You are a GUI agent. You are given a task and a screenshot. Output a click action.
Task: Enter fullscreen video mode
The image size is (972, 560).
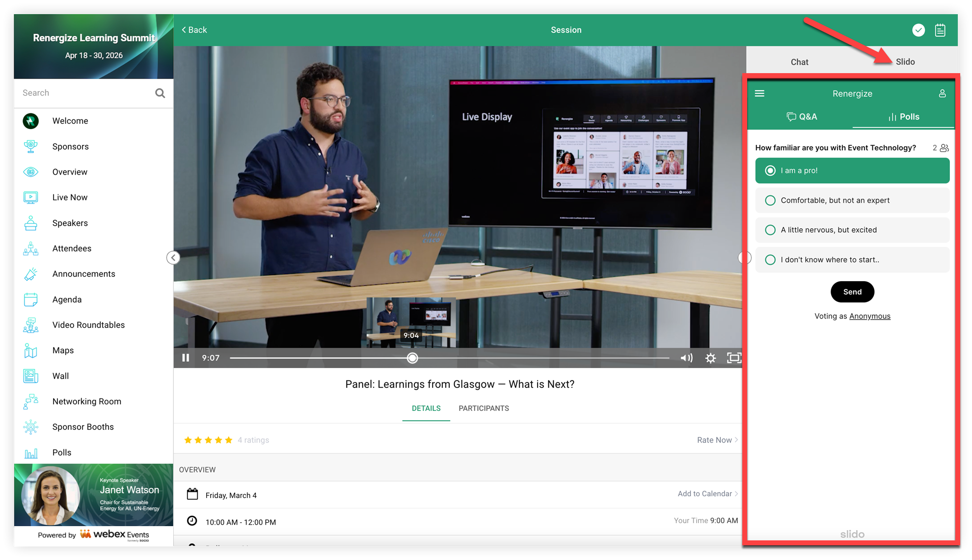click(x=734, y=358)
